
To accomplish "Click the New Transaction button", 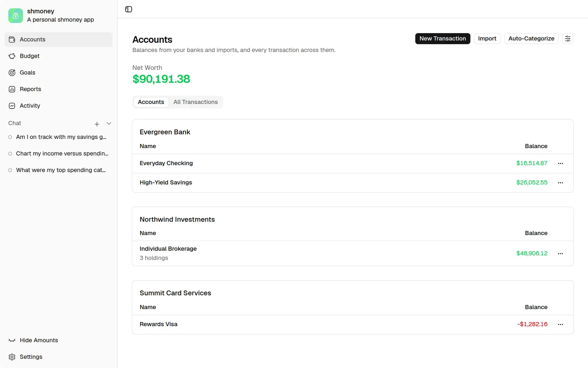I will (443, 39).
